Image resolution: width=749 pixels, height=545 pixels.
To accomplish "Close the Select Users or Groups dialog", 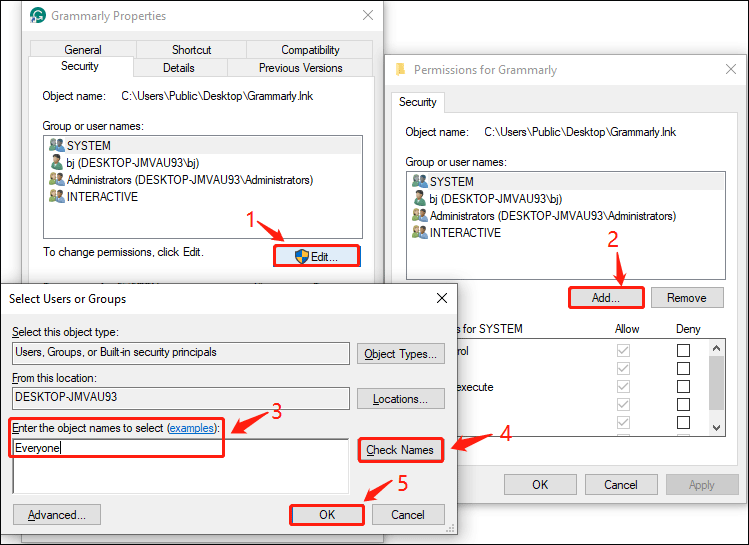I will [442, 298].
